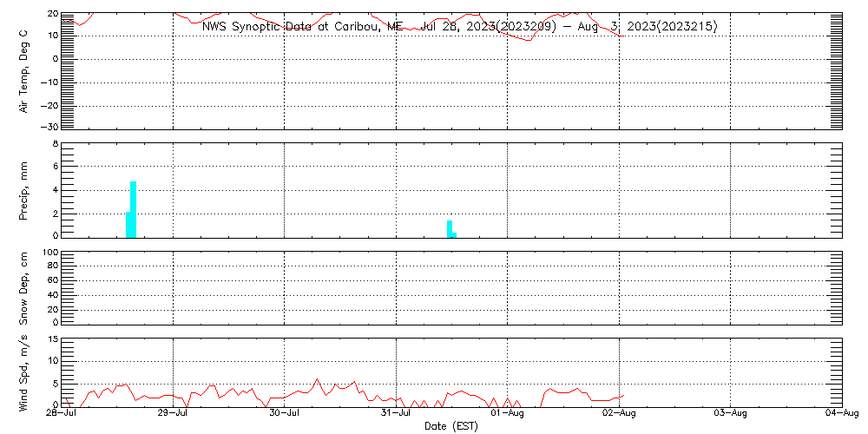Screen dimensions: 868x434
Task: Select the 03-Aug date tick label
Action: click(x=731, y=414)
